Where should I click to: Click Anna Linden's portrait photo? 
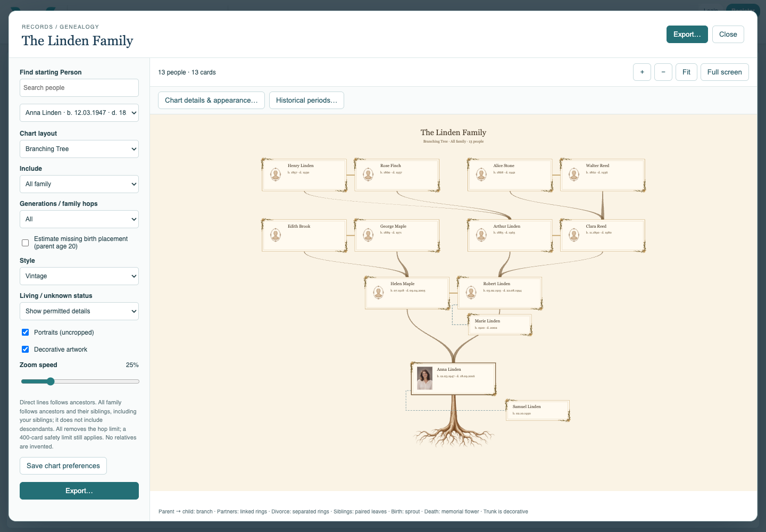pos(424,378)
